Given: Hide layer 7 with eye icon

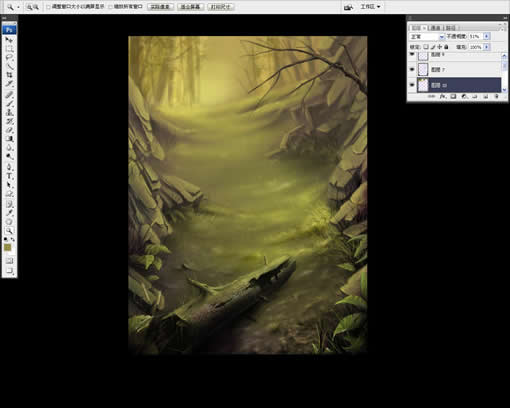Looking at the screenshot, I should click(412, 69).
